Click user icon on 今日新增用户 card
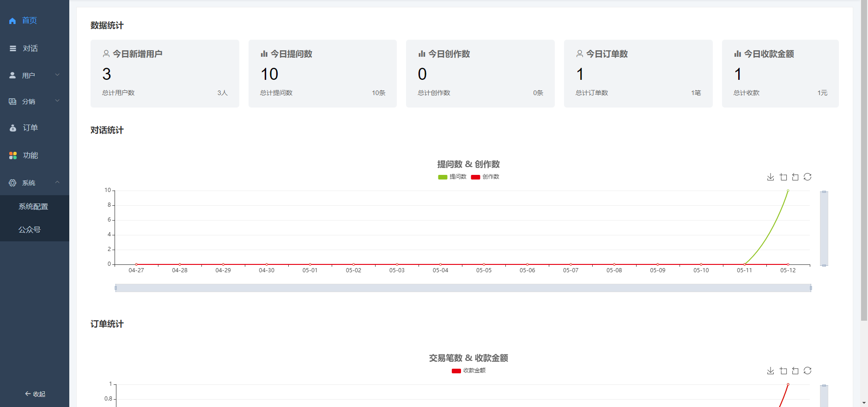This screenshot has width=868, height=407. coord(106,54)
